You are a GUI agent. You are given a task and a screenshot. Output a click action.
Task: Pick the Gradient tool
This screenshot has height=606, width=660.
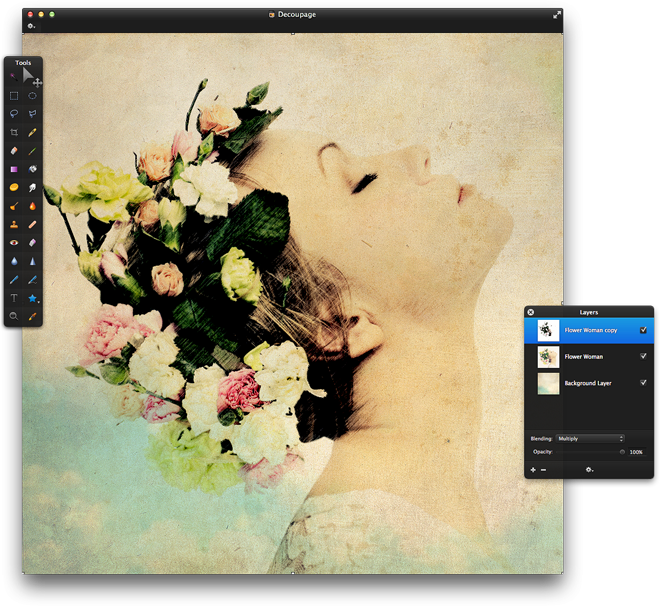pos(14,169)
